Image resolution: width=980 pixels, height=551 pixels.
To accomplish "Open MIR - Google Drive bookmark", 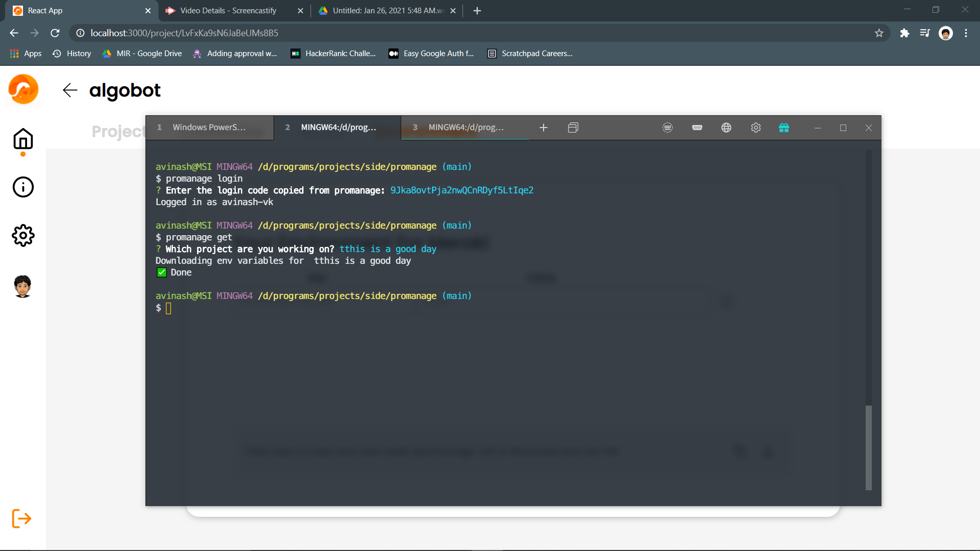I will (142, 54).
